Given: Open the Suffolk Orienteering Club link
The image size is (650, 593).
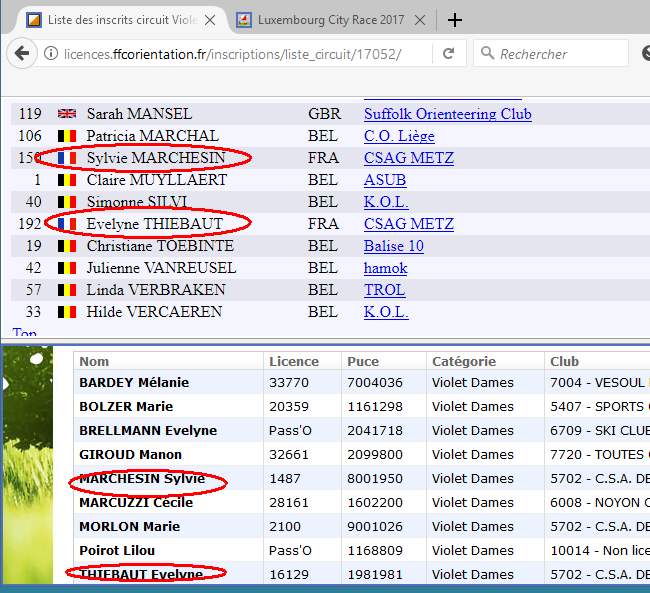Looking at the screenshot, I should [448, 114].
